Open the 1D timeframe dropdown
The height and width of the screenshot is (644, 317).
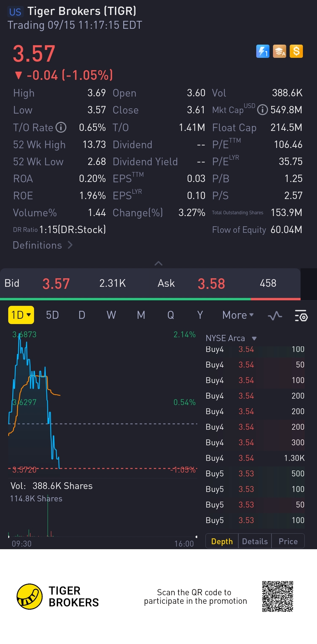pyautogui.click(x=21, y=315)
